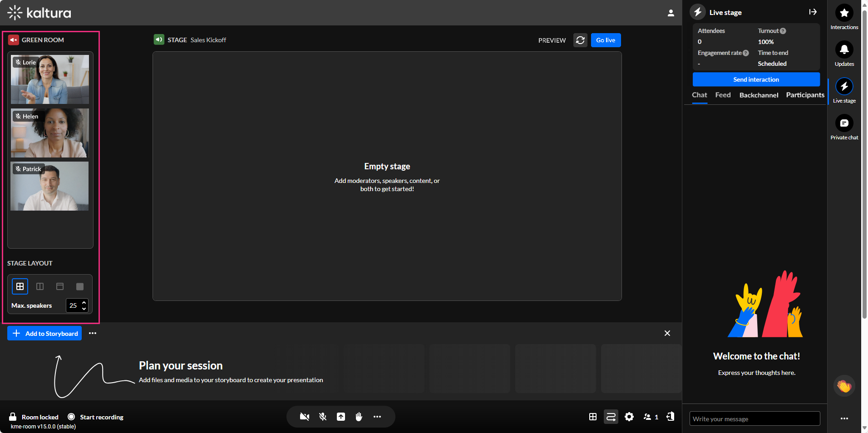Raise your hand

359,417
